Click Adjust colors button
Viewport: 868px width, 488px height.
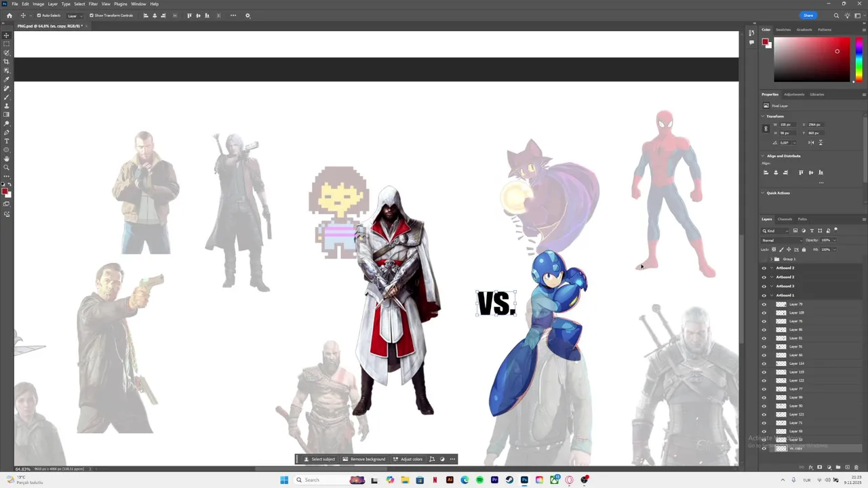pyautogui.click(x=408, y=460)
